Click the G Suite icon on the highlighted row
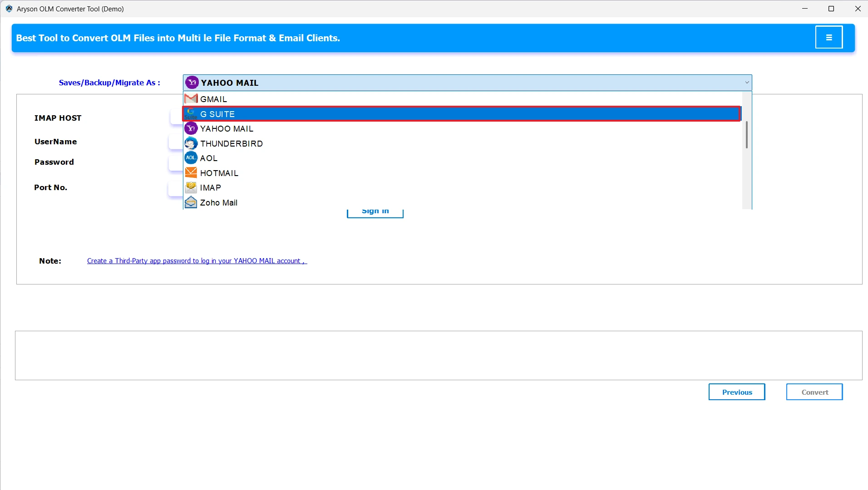Screen dimensions: 868x490 tap(191, 113)
